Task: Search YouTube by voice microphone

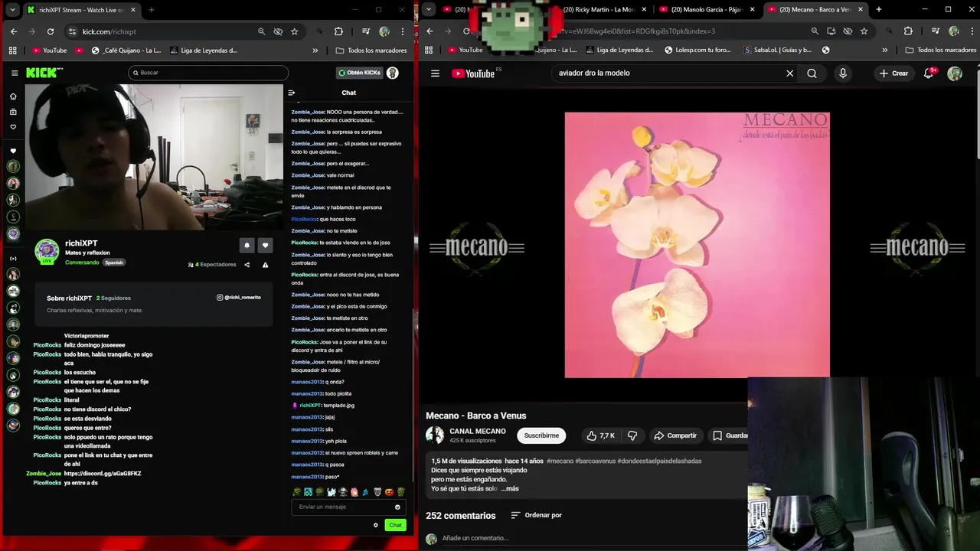Action: click(x=843, y=73)
